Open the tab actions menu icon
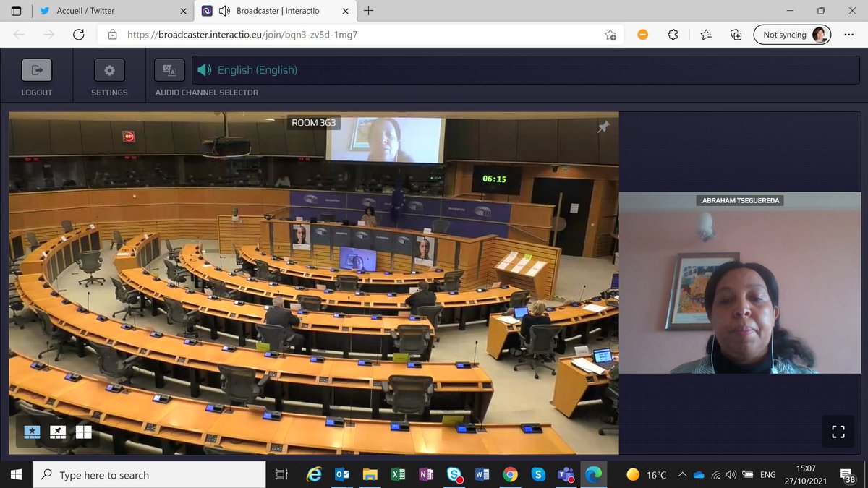Image resolution: width=868 pixels, height=488 pixels. [x=16, y=11]
